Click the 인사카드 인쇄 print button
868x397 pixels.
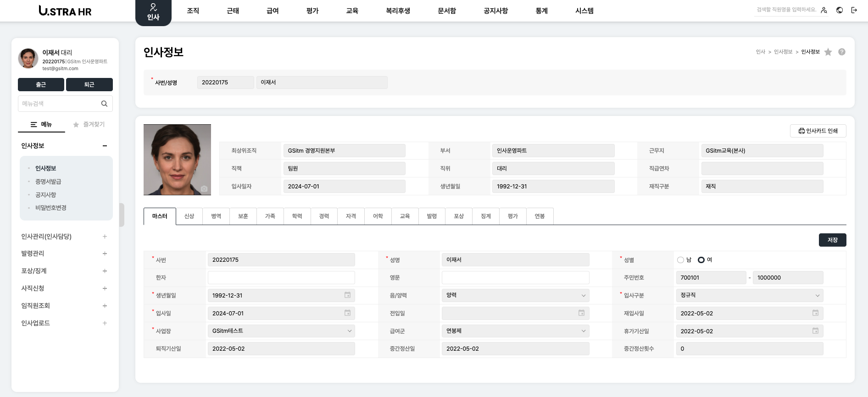click(818, 131)
